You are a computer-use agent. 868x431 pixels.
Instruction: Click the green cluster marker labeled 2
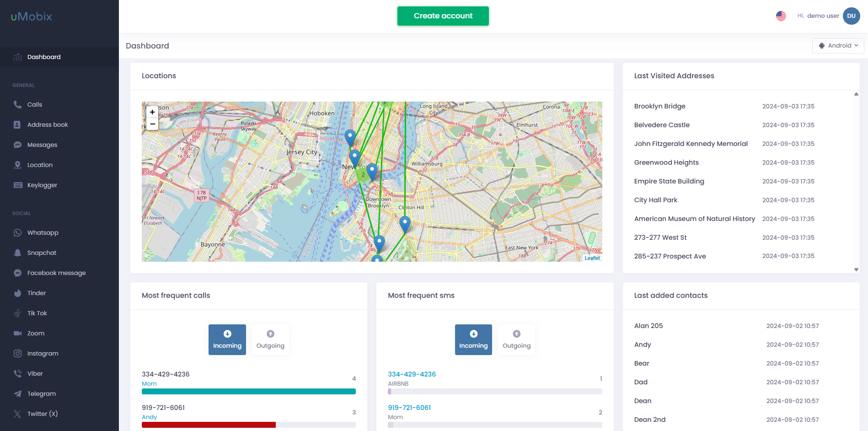click(363, 174)
